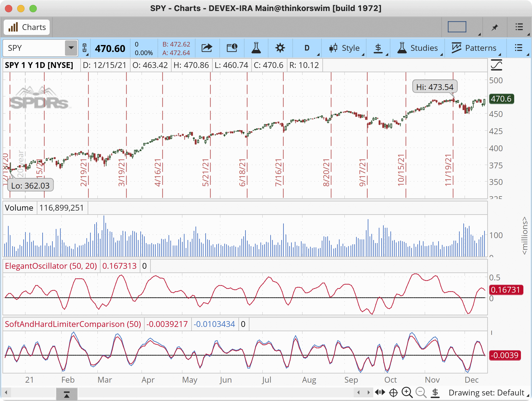Viewport: 532px width, 401px height.
Task: Click the 470.60 last price display
Action: click(x=110, y=48)
